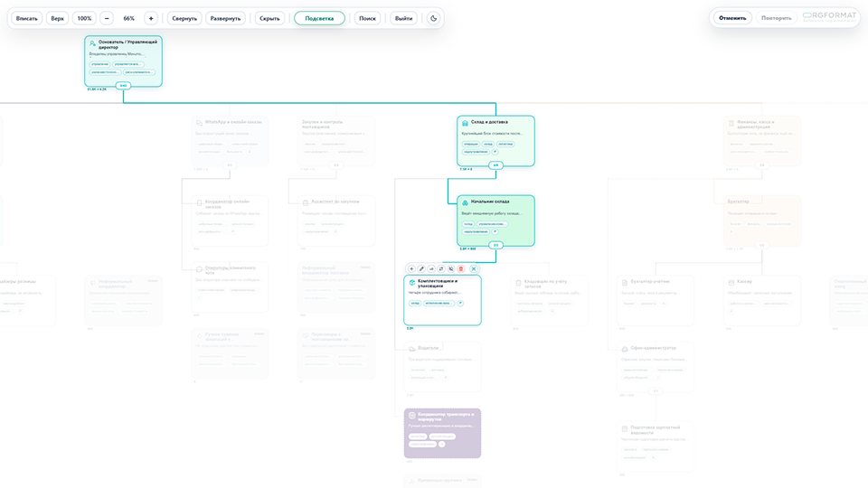Image resolution: width=868 pixels, height=488 pixels.
Task: Click the hide (crossed eye) icon in node toolbar
Action: [x=451, y=269]
